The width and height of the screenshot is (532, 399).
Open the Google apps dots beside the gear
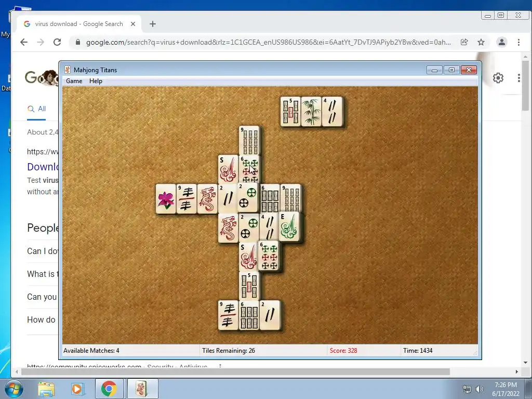coord(519,78)
